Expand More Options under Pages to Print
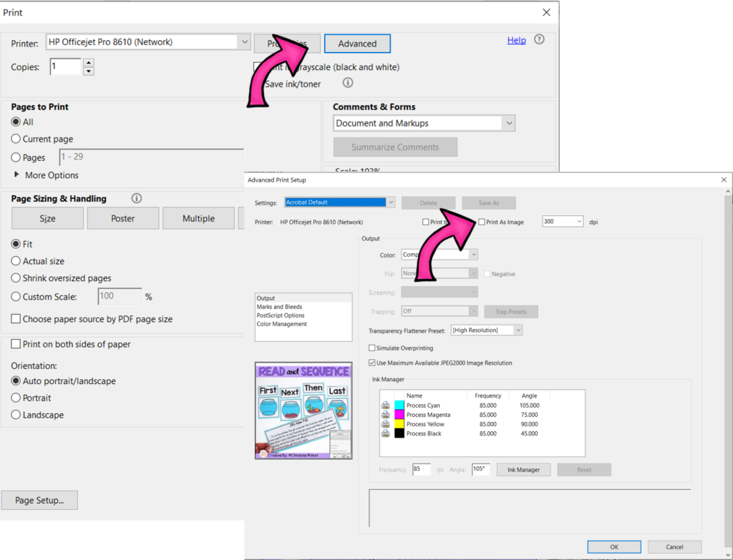This screenshot has width=733, height=560. [x=17, y=175]
